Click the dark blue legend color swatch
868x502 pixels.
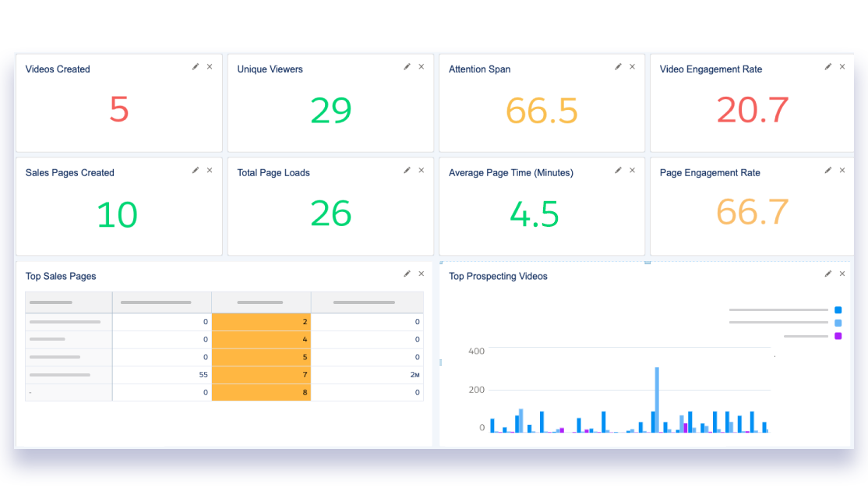click(x=838, y=309)
